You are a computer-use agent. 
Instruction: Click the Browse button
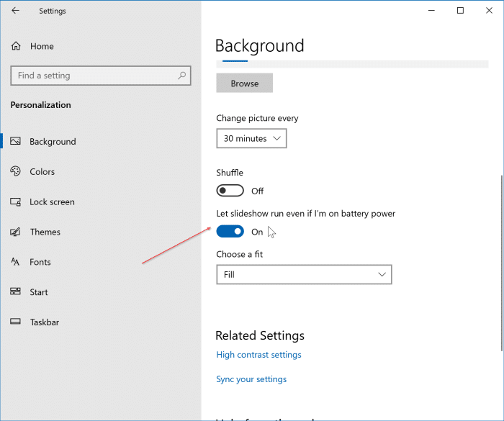coord(244,83)
